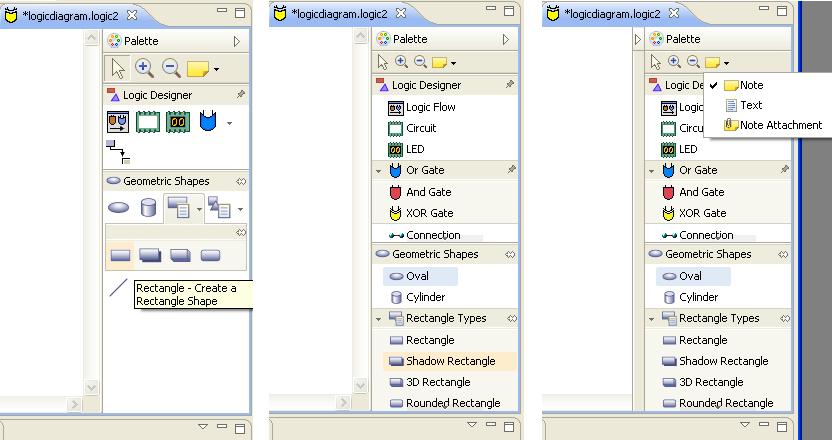This screenshot has height=440, width=832.
Task: Toggle Or Gate pin in highlighted Shadow Rectangle palette
Action: (512, 169)
